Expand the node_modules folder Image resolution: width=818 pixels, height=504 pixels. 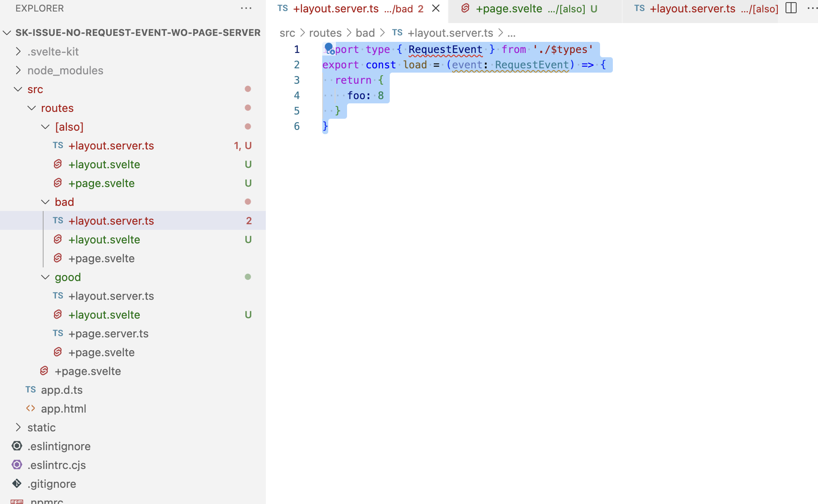(x=18, y=70)
